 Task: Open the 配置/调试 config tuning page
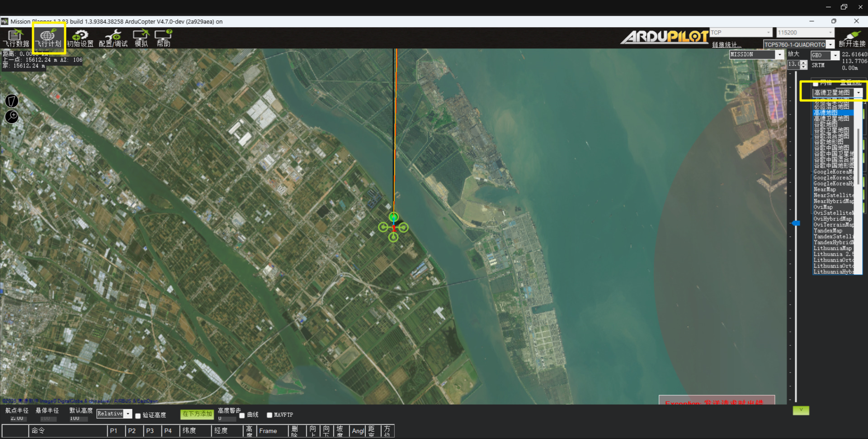[113, 38]
